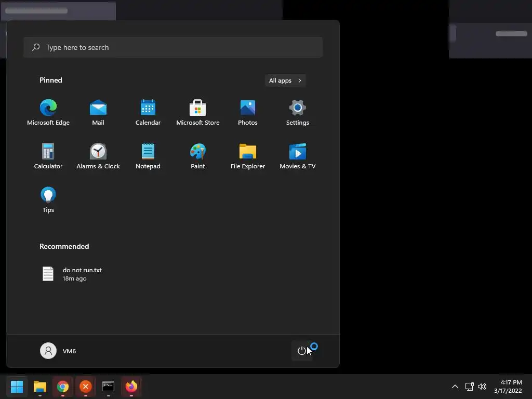
Task: Open the Calendar app
Action: coord(148,113)
